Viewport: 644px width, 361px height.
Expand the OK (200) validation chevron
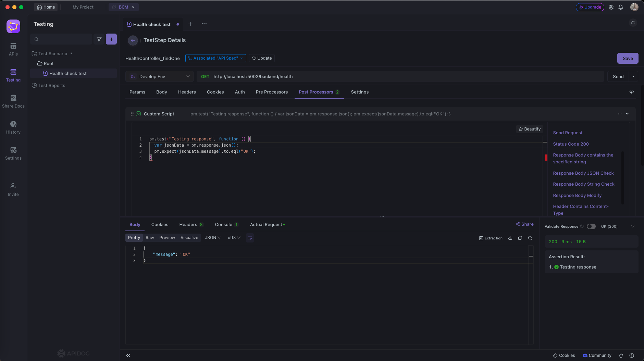click(x=633, y=226)
